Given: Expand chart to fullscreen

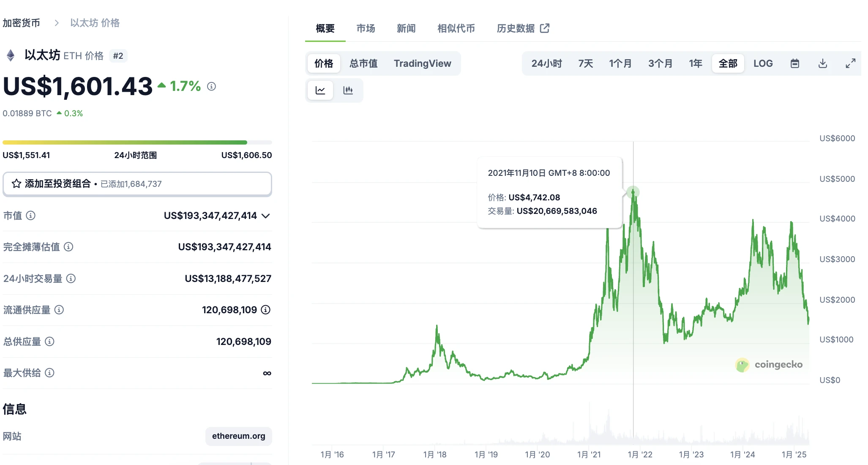Looking at the screenshot, I should [x=850, y=63].
